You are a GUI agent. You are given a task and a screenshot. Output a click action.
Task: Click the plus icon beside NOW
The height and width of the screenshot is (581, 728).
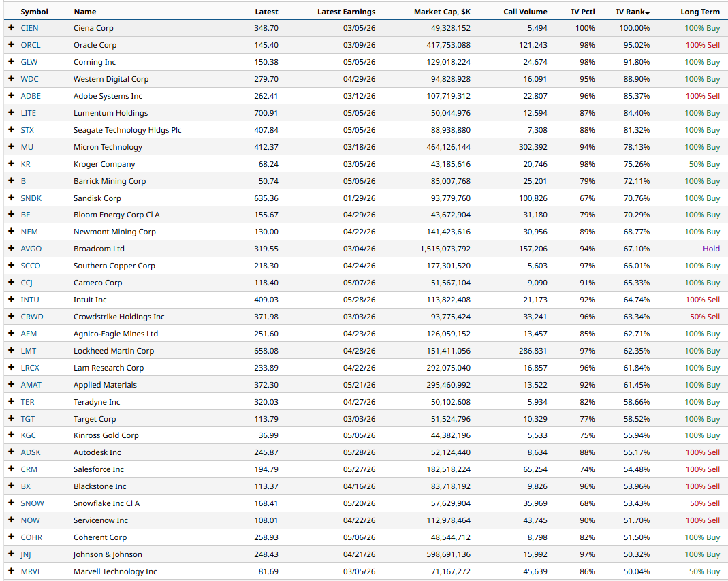pyautogui.click(x=12, y=520)
